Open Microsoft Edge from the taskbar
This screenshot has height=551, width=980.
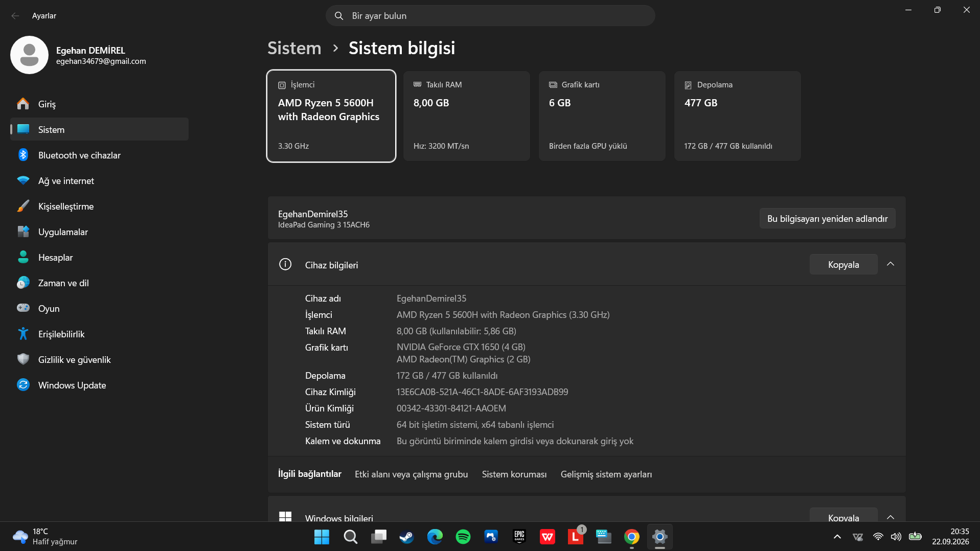(435, 537)
